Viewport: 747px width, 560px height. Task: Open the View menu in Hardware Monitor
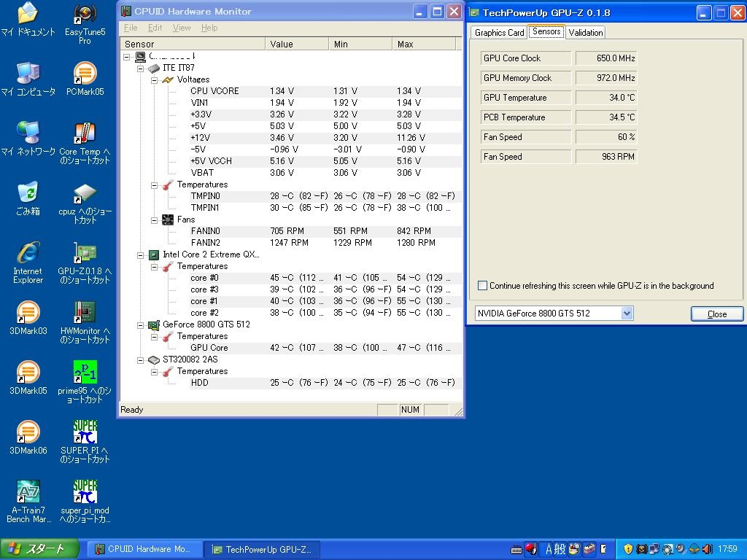click(182, 28)
